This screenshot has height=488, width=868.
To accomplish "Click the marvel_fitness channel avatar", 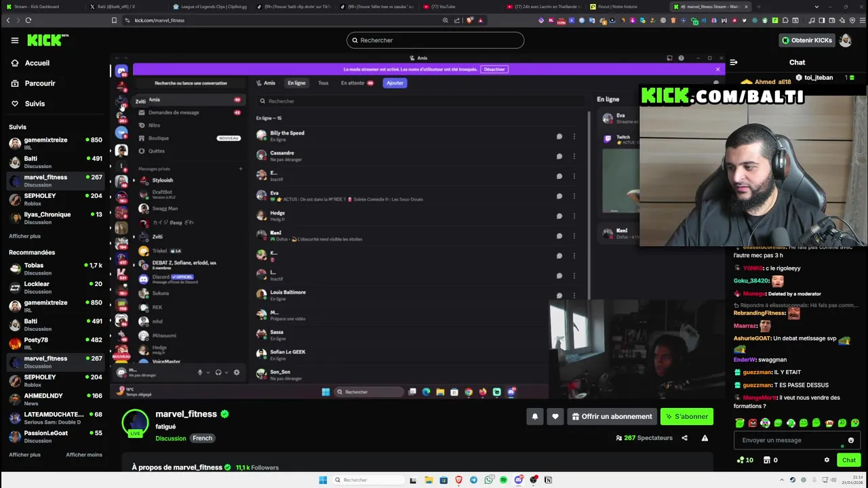I will 135,422.
